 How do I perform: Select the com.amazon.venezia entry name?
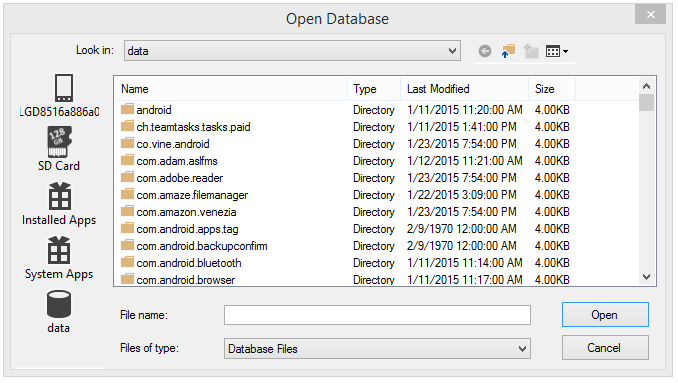tap(186, 212)
